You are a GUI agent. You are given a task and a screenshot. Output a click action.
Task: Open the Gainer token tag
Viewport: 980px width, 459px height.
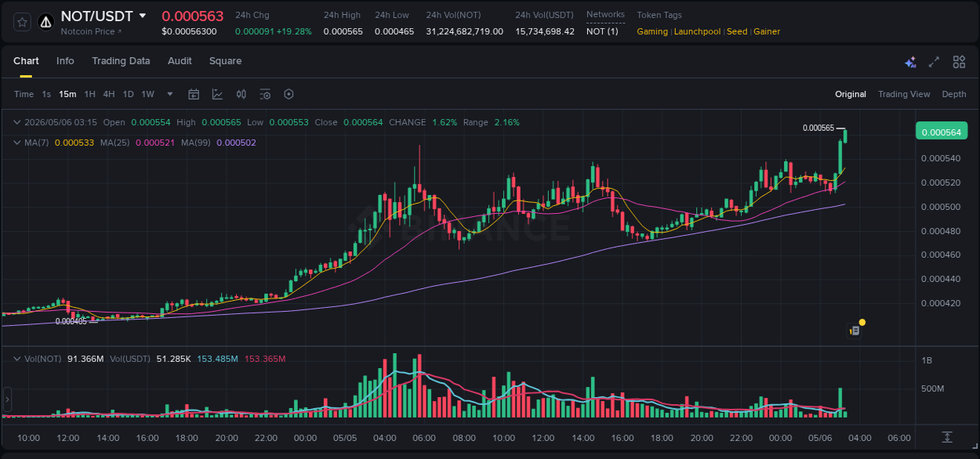[x=767, y=31]
